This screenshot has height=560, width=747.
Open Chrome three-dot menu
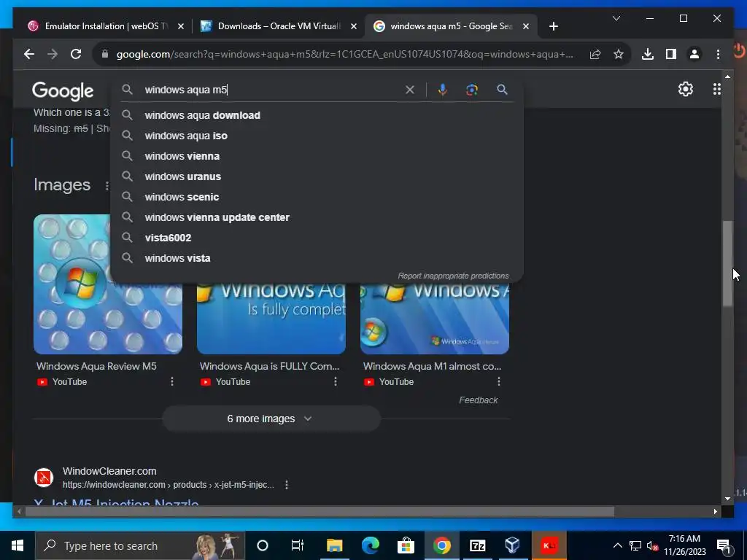pyautogui.click(x=718, y=54)
